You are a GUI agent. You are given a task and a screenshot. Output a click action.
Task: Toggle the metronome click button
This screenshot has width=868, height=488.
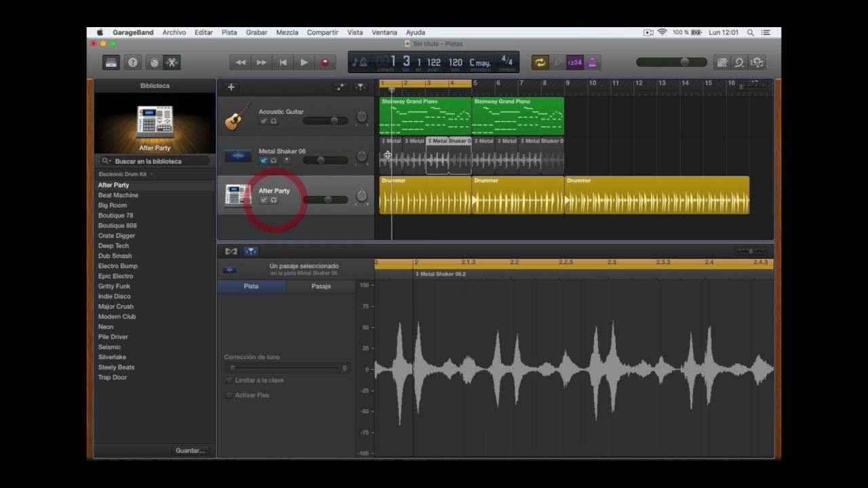point(591,62)
